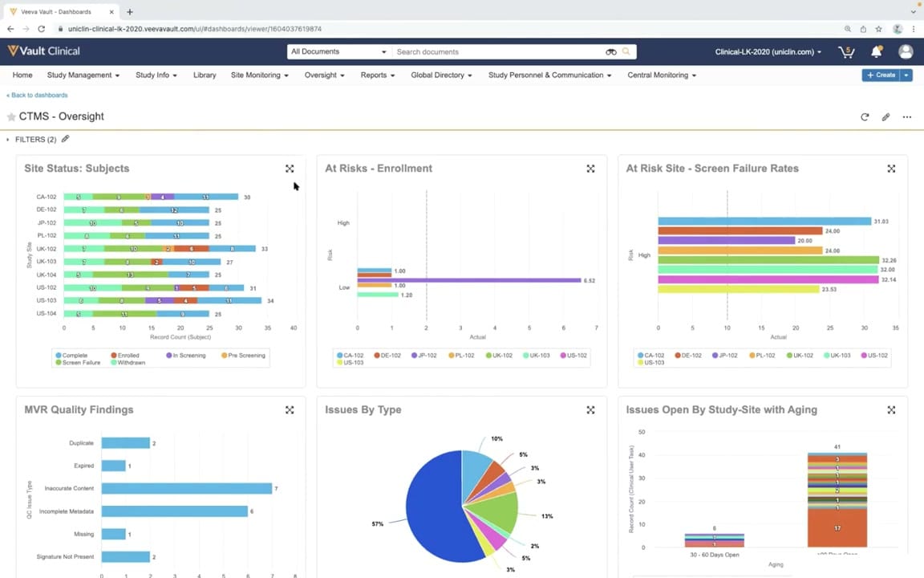The width and height of the screenshot is (924, 578).
Task: Toggle Enrolled legend in Site Status chart
Action: 125,356
